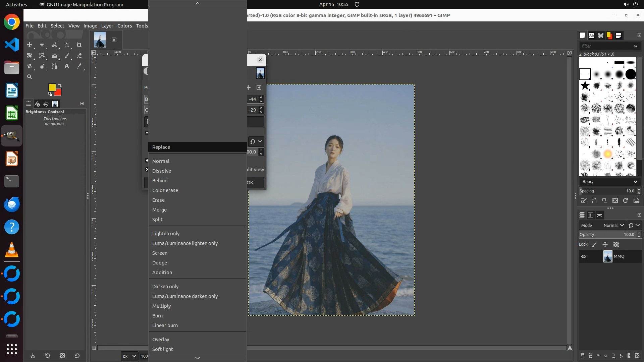This screenshot has width=644, height=362.
Task: Select the Crop tool in toolbox
Action: [x=79, y=45]
